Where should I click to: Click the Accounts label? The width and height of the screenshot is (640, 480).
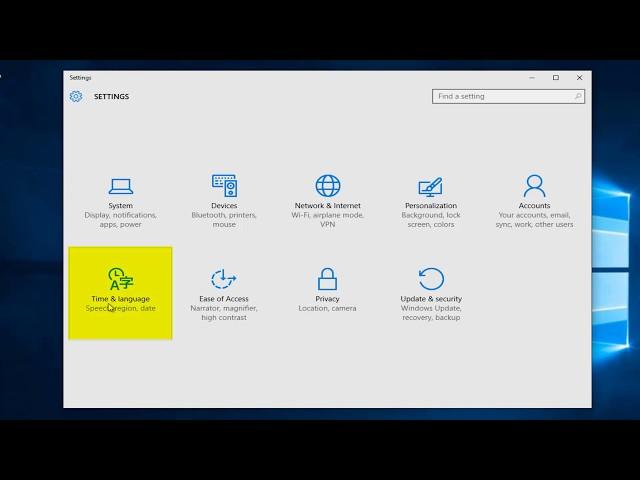tap(534, 206)
